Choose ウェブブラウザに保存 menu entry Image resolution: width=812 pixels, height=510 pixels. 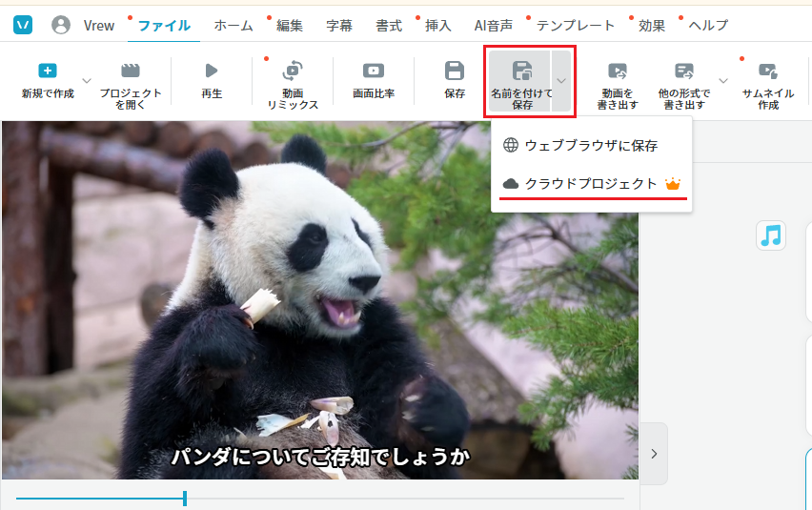(x=592, y=146)
